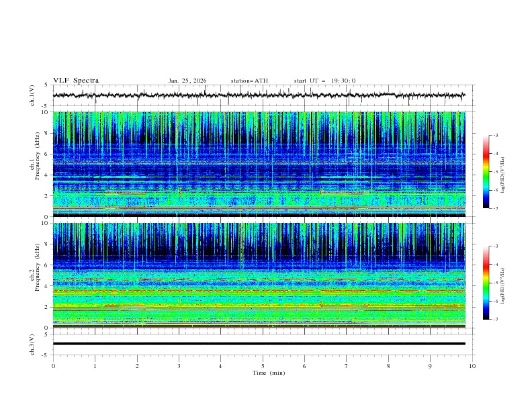Click the ch.2 "Frequency (kHz)" axis title
This screenshot has width=532, height=411.
pyautogui.click(x=38, y=267)
